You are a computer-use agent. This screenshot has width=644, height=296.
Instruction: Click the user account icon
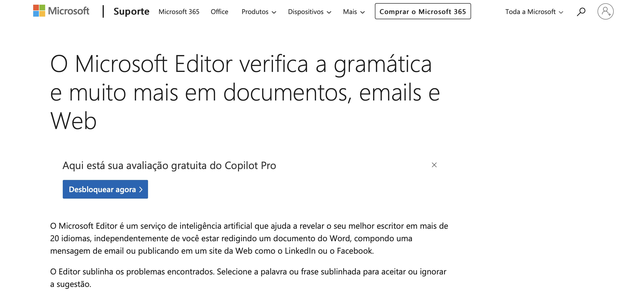tap(604, 11)
